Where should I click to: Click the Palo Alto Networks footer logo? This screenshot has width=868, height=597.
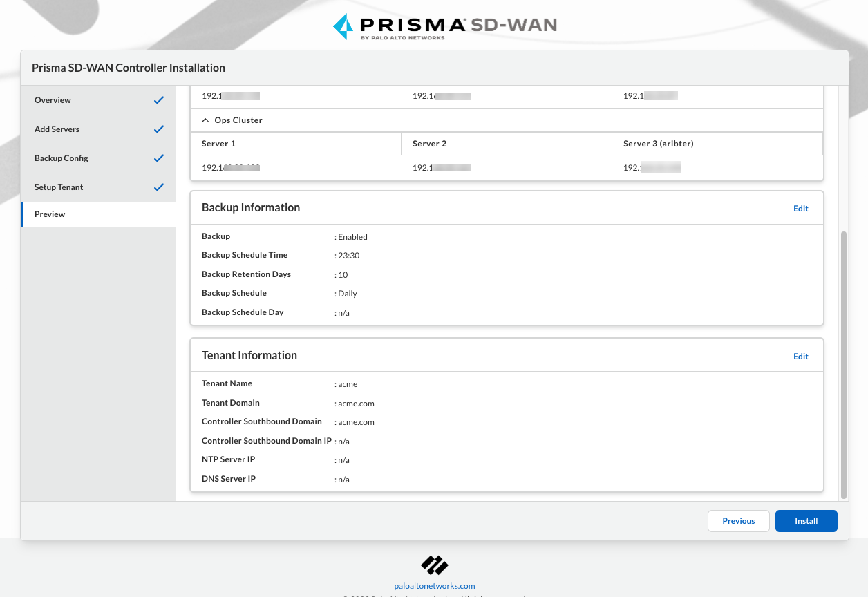pyautogui.click(x=435, y=565)
